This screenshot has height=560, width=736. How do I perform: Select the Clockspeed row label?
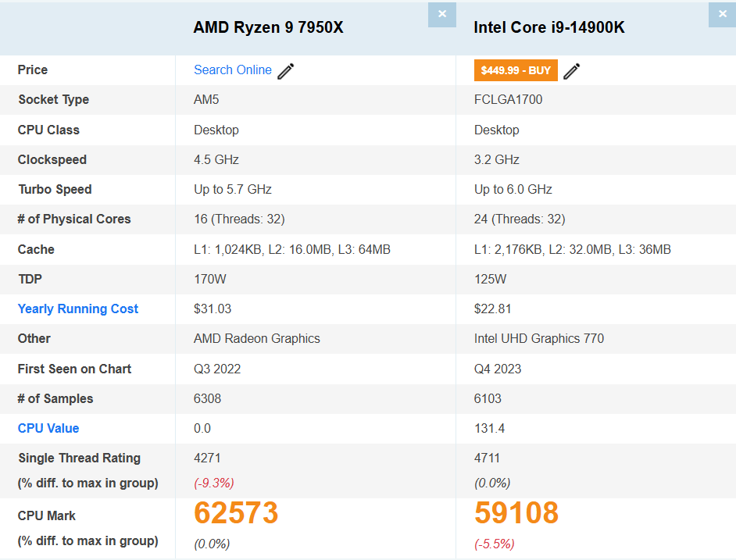coord(52,159)
